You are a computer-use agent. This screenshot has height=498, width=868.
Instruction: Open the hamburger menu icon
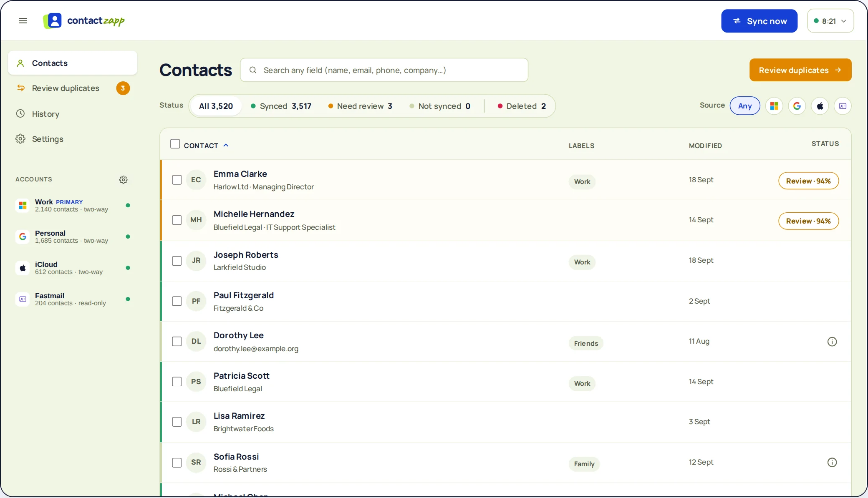pos(23,21)
